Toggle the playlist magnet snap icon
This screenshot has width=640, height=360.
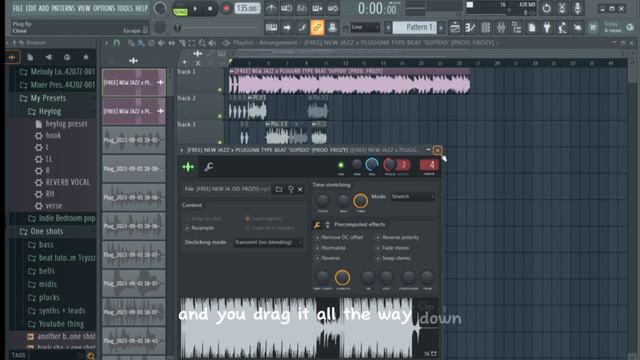[117, 42]
